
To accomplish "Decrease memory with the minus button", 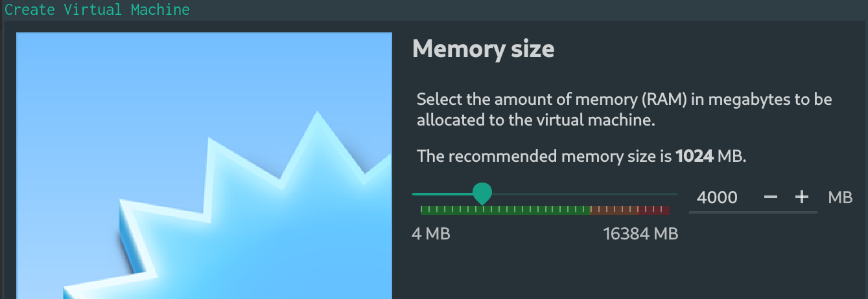I will click(x=770, y=197).
